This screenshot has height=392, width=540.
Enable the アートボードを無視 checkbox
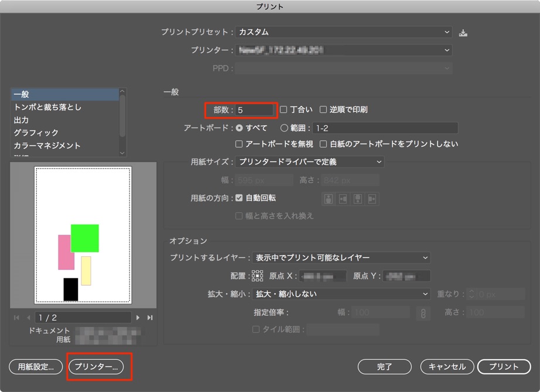pos(238,144)
